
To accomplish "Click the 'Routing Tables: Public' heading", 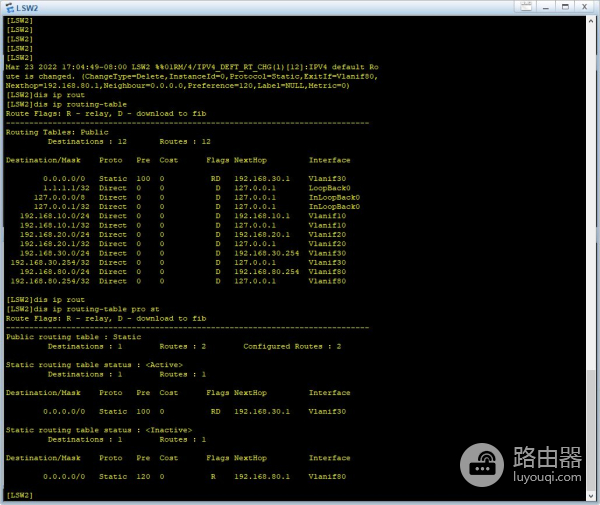I will coord(44,131).
